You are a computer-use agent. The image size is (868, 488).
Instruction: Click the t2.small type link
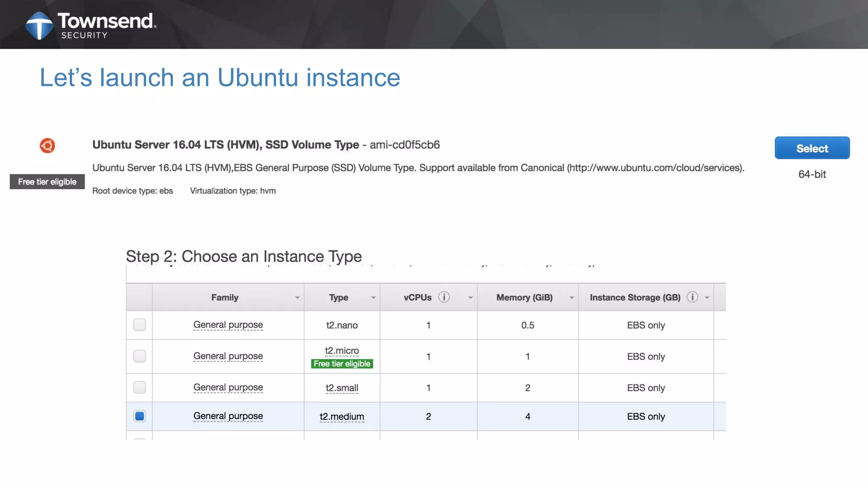point(342,388)
